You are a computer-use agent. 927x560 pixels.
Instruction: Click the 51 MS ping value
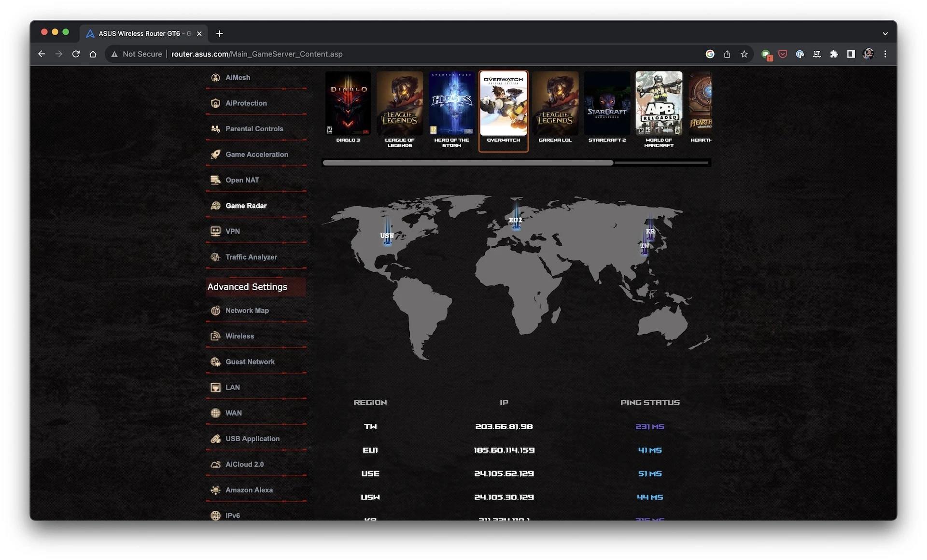[650, 474]
